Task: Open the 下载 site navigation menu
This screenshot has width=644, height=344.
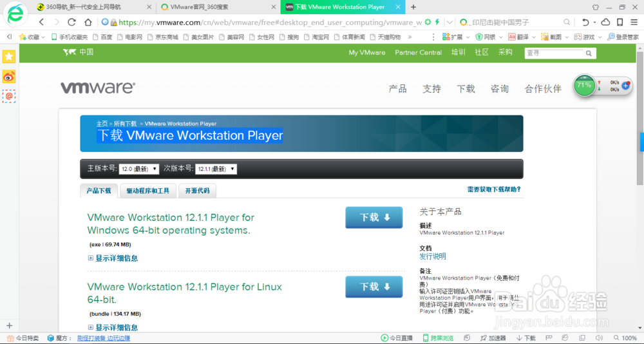Action: 466,89
